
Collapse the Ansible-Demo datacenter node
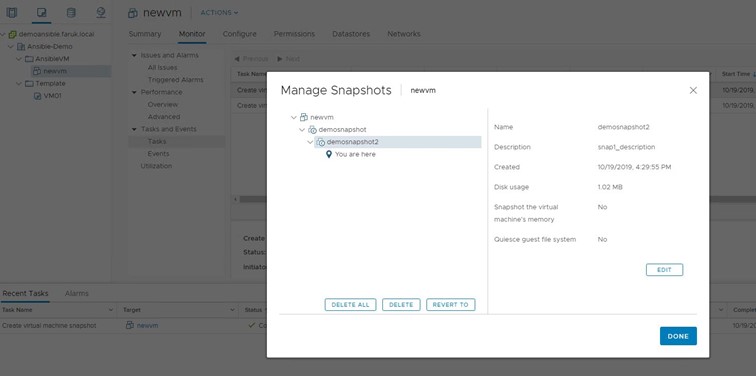click(11, 47)
